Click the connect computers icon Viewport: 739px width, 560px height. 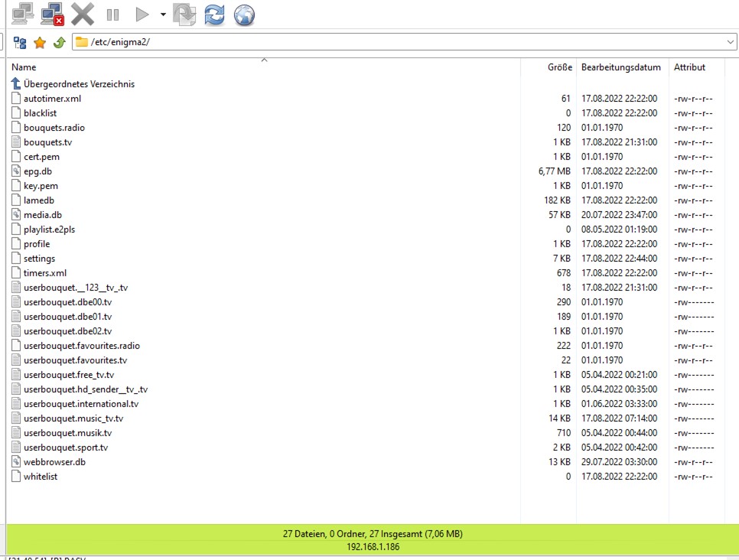pyautogui.click(x=22, y=14)
